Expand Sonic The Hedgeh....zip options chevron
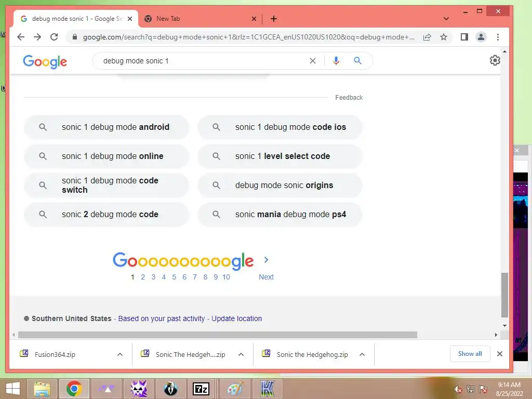532x399 pixels. coord(241,354)
